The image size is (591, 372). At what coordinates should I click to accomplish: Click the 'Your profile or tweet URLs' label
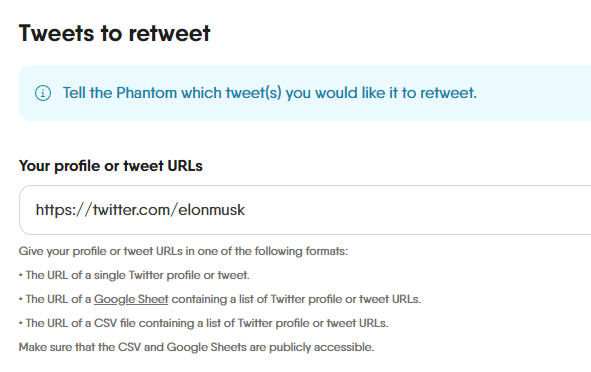tap(111, 166)
